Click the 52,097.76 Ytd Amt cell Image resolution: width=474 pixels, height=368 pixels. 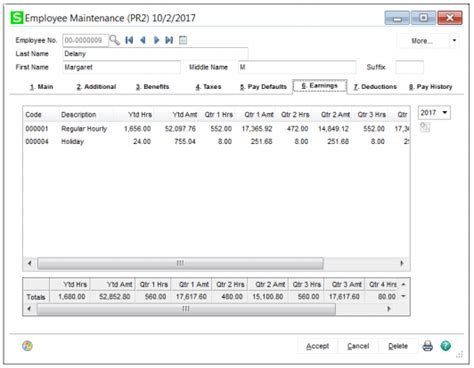point(180,129)
